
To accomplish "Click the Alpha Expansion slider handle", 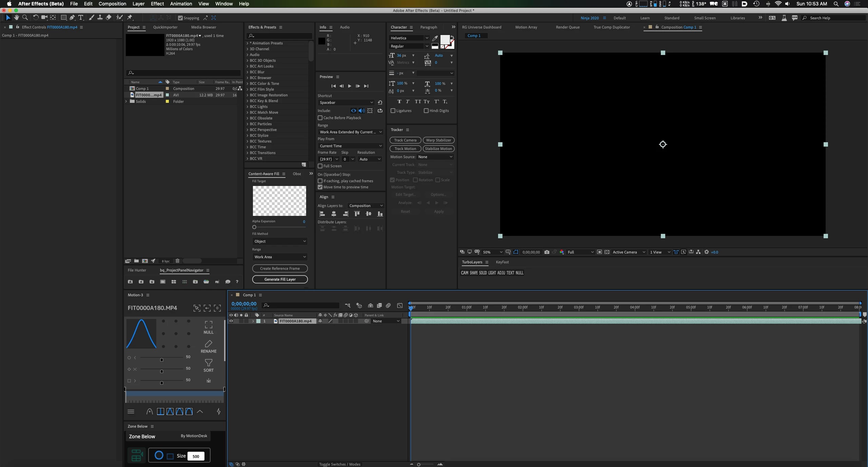I will tap(254, 227).
